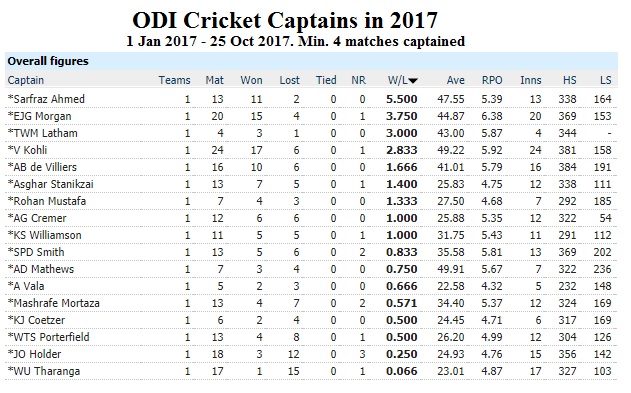
Task: Select Asghar Stanikzai captain name
Action: coord(51,184)
